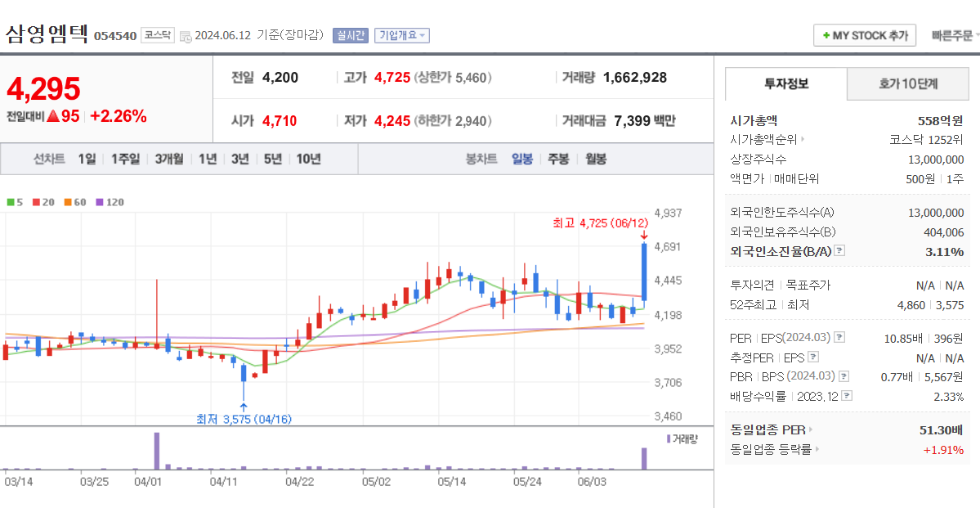Image resolution: width=980 pixels, height=508 pixels.
Task: Click the 외국인소진율 value 3.11%
Action: 944,251
